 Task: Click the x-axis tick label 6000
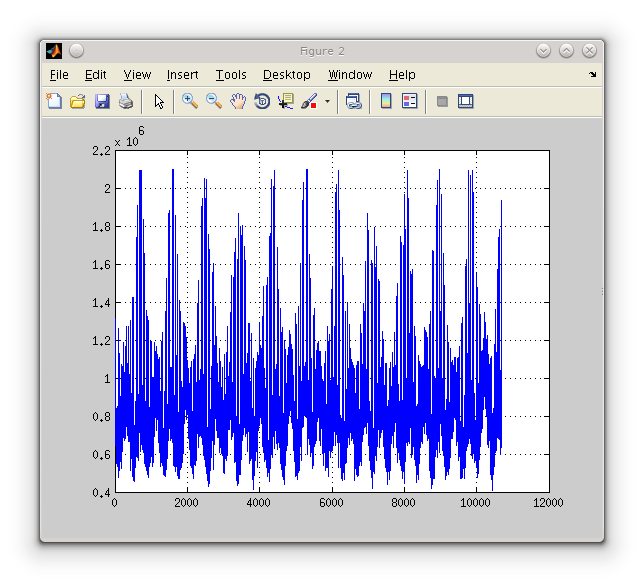[331, 503]
